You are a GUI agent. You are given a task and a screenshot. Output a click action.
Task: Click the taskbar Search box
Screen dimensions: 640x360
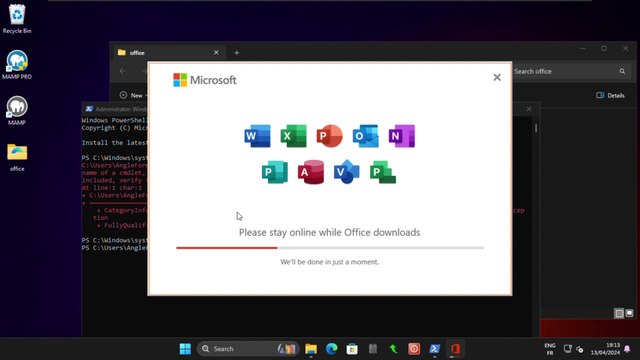pos(248,349)
